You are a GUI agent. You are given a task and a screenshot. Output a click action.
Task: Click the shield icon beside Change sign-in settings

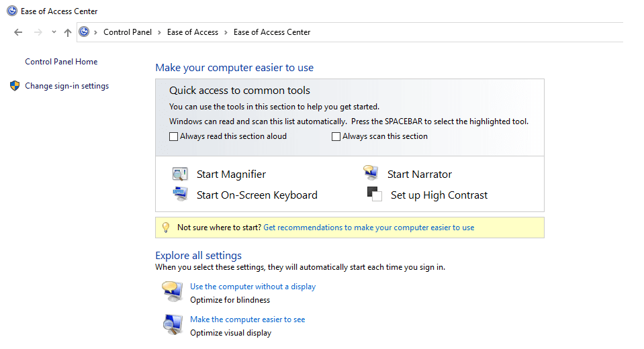tap(15, 86)
